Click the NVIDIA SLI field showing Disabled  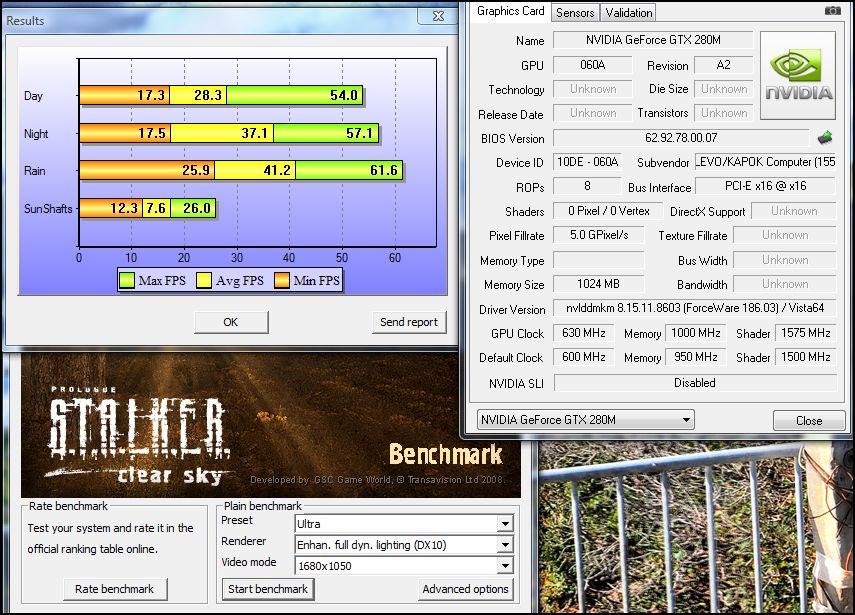coord(695,383)
